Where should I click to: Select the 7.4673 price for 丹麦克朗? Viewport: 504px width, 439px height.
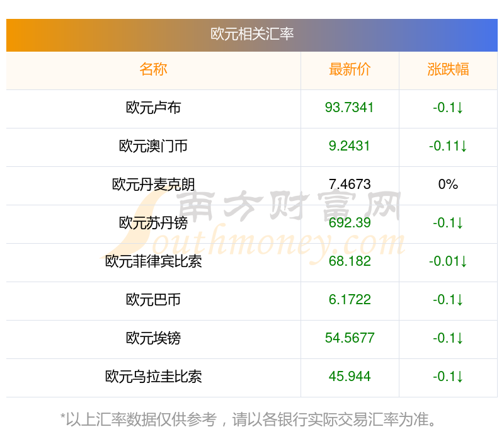click(350, 185)
